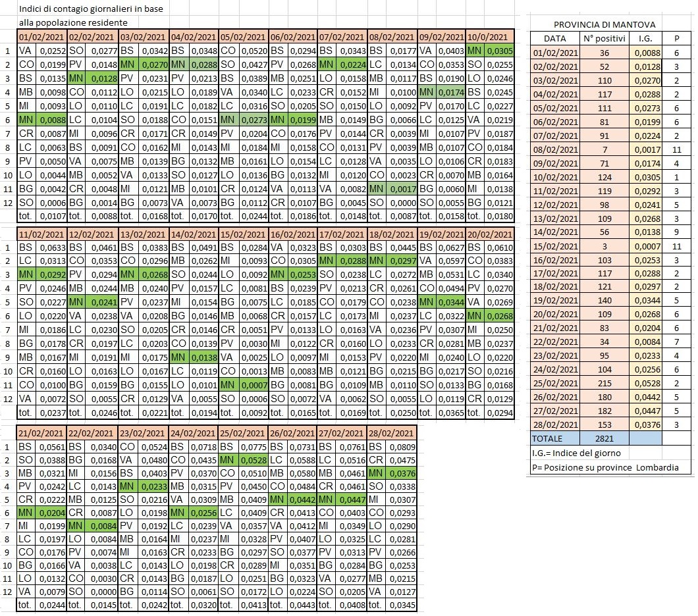Viewport: 698px width, 616px height.
Task: Select the N° positivi column header
Action: click(x=604, y=39)
